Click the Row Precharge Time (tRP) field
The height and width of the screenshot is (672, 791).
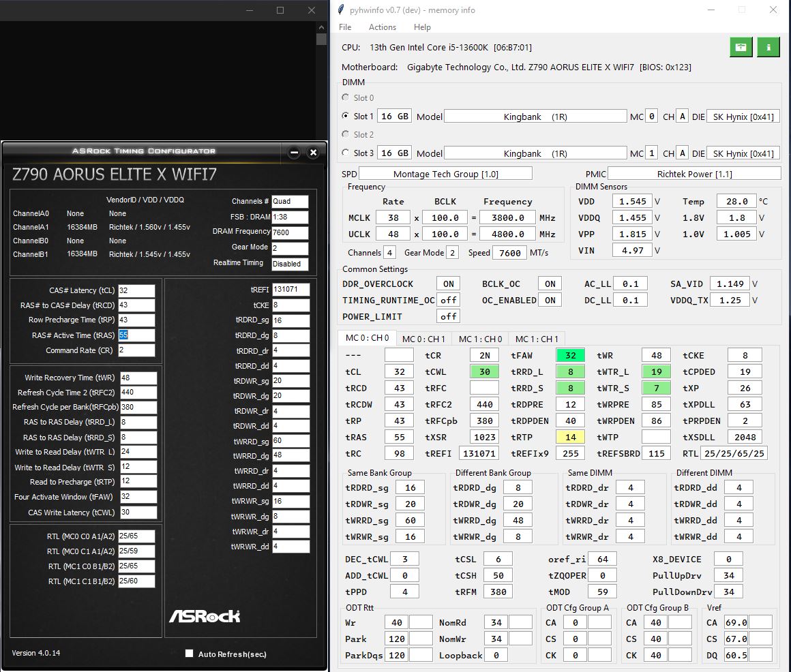tap(136, 320)
